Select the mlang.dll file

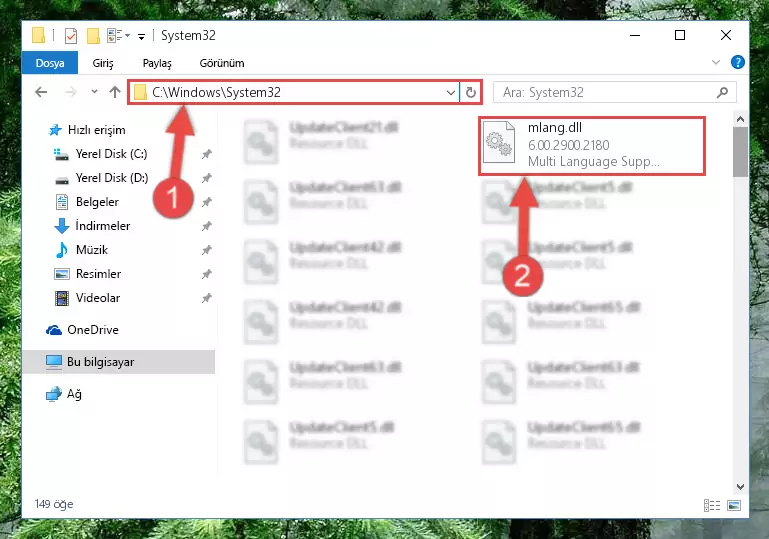[592, 146]
